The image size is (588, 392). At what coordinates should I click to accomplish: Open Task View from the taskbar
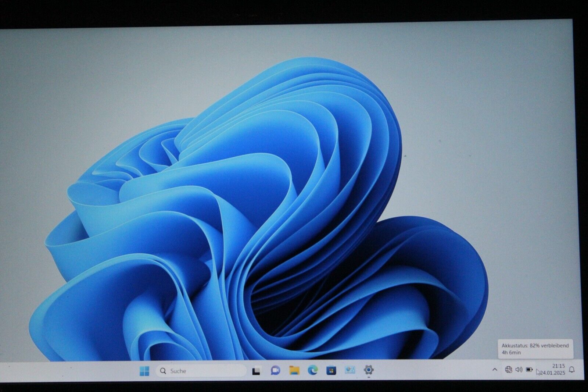tap(256, 371)
